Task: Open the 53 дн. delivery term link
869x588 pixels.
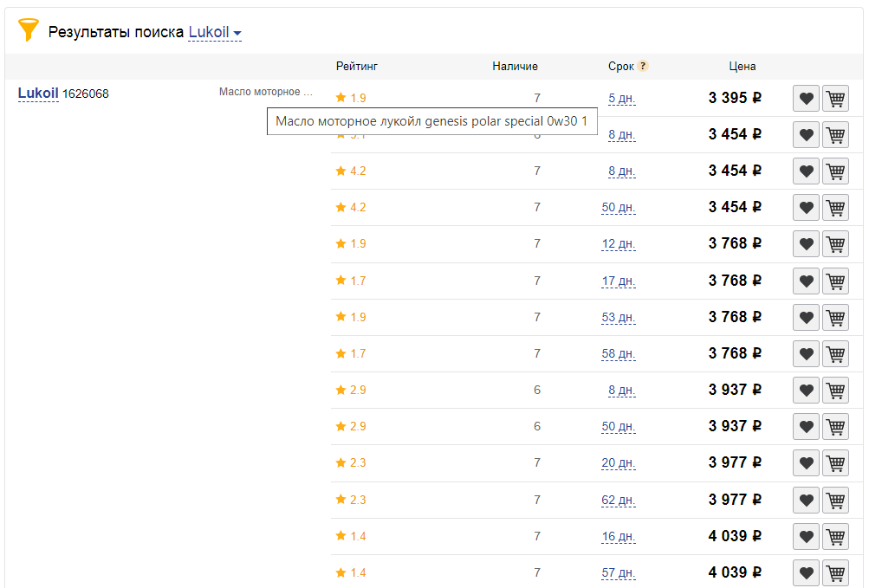Action: 619,318
